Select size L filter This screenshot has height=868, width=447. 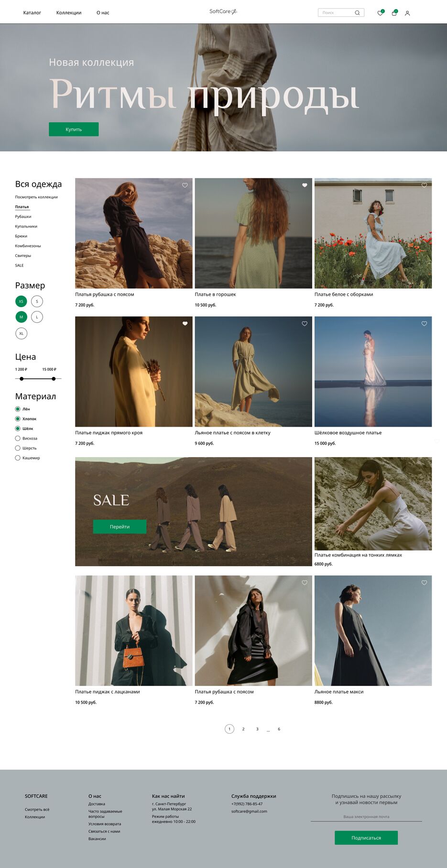(x=37, y=317)
